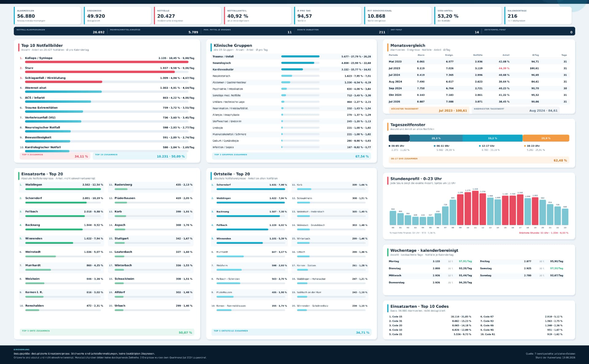This screenshot has height=364, width=589.
Task: Select Schorndorf in Ortsteile Top 20
Action: [x=249, y=187]
